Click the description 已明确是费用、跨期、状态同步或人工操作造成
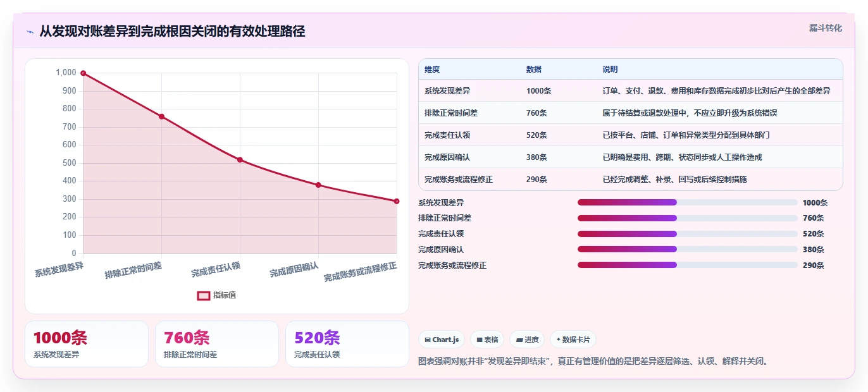 click(x=682, y=157)
